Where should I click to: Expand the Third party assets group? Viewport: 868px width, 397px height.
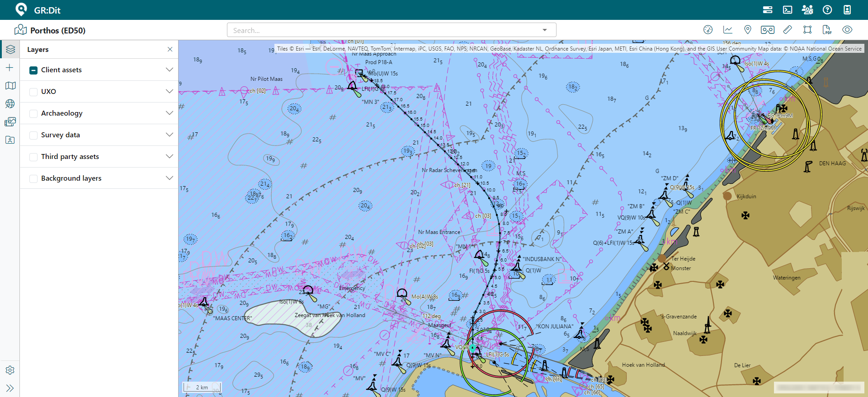click(x=170, y=156)
